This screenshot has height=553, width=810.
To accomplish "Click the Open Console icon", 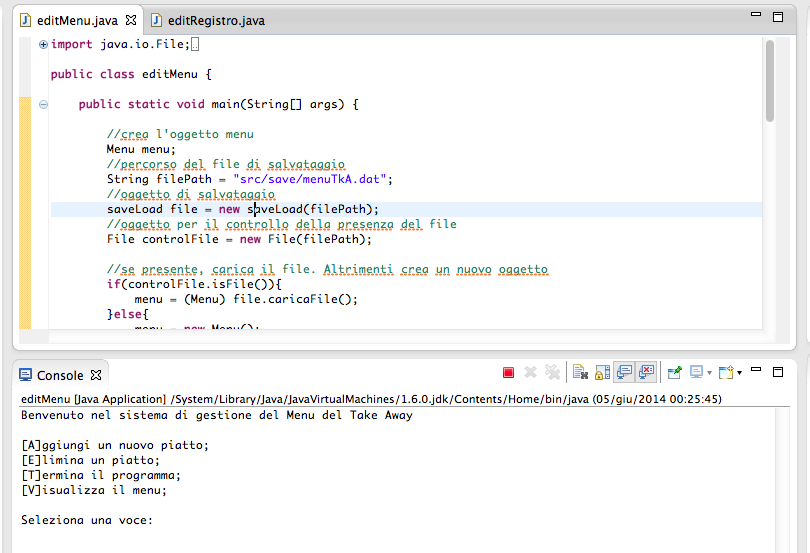I will 726,372.
